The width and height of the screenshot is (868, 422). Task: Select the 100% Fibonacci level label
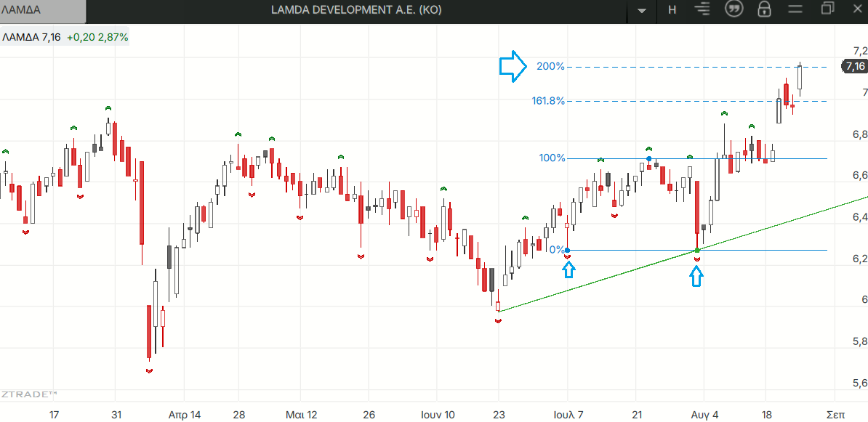[552, 158]
